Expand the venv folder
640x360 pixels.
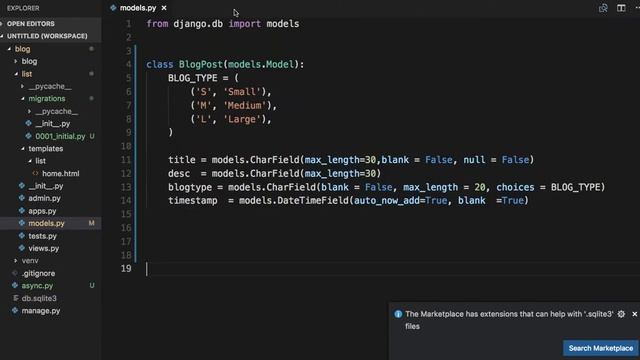point(30,260)
